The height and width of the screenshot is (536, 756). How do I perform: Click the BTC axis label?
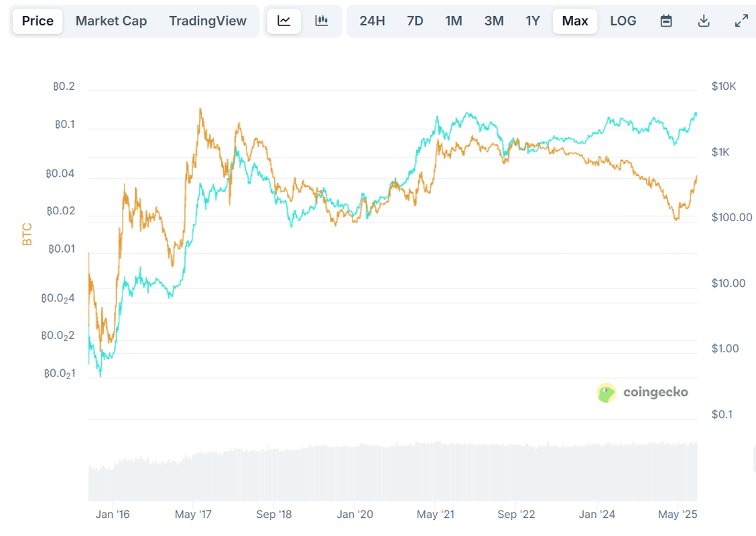coord(27,234)
